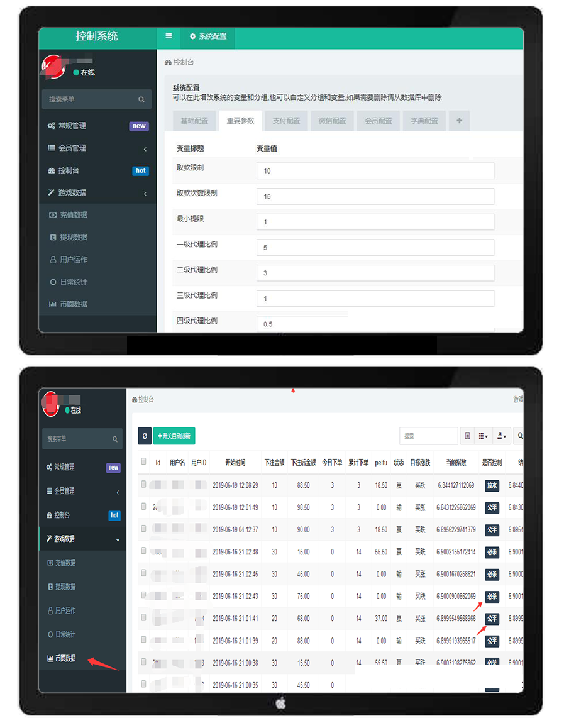Click the 系统配置 tab in the top green bar

click(208, 36)
